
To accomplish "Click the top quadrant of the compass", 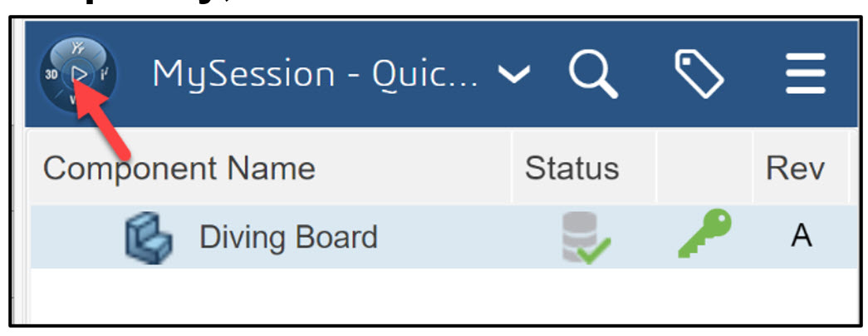I will click(x=78, y=48).
